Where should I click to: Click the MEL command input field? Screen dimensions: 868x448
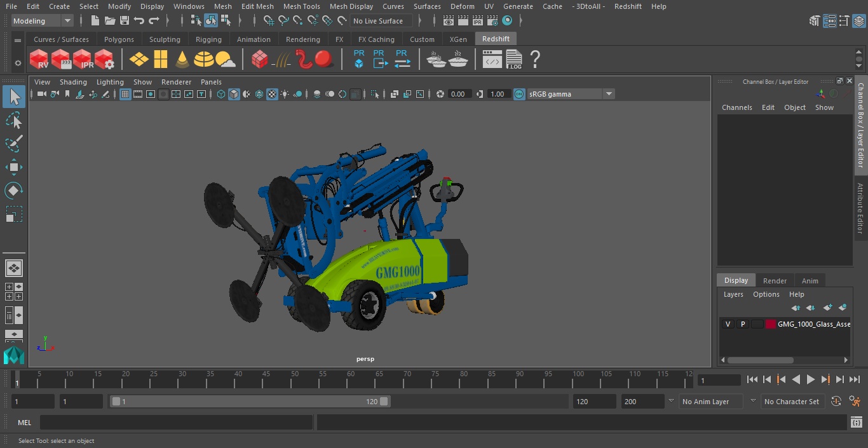(x=176, y=423)
